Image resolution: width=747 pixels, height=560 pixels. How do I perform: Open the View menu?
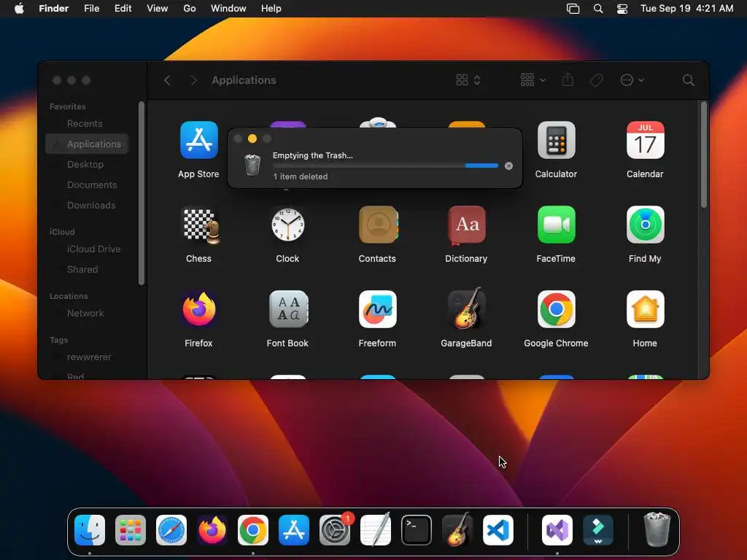[158, 9]
